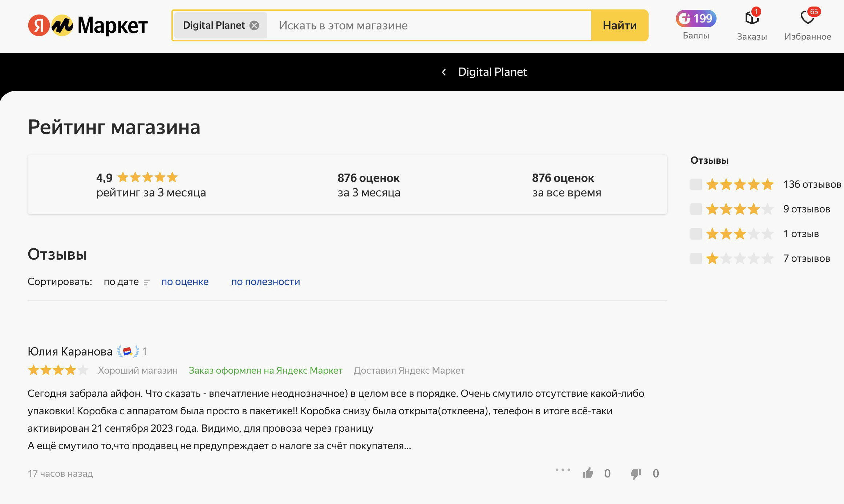Open the Заказы orders icon
This screenshot has height=504, width=844.
pos(751,18)
